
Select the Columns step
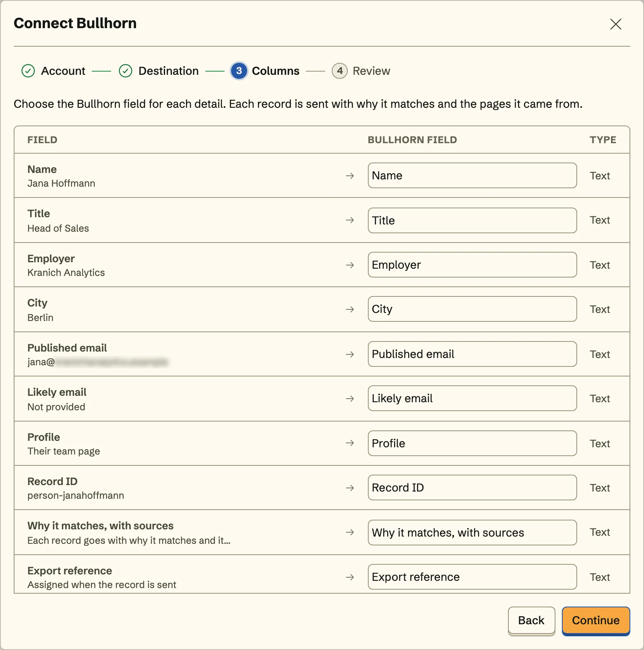pyautogui.click(x=265, y=71)
